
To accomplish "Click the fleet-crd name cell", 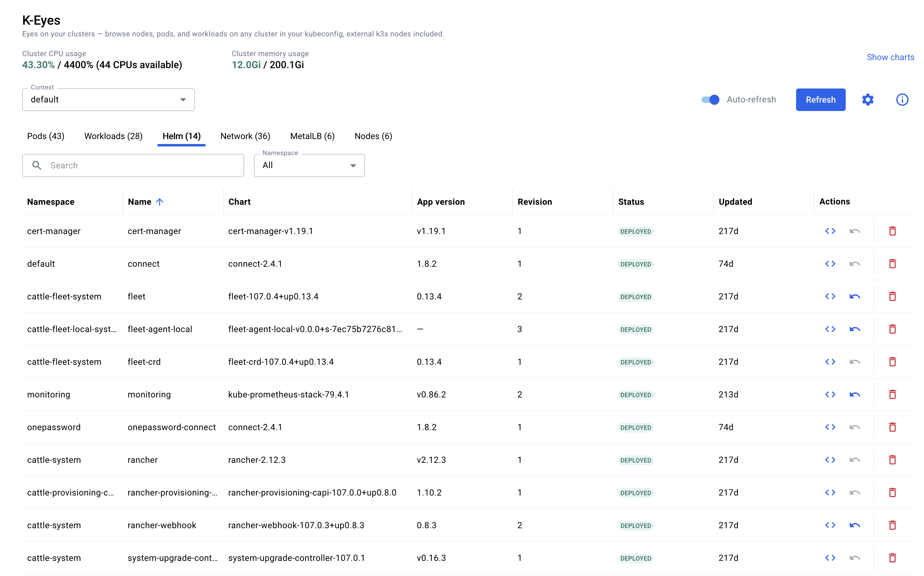I will [x=144, y=361].
